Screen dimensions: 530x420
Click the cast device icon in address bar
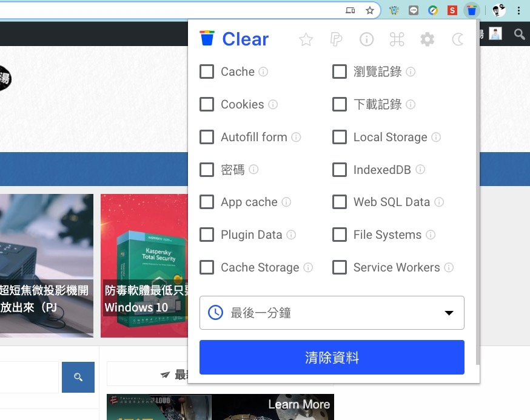pos(350,10)
